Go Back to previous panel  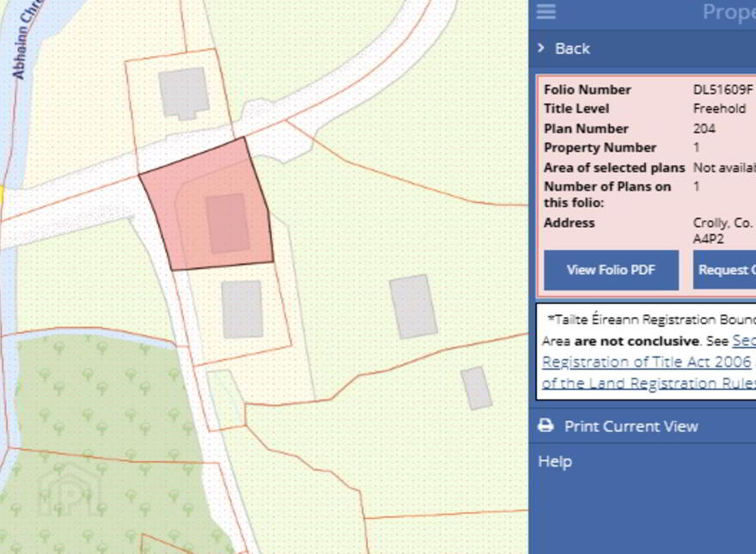point(572,48)
